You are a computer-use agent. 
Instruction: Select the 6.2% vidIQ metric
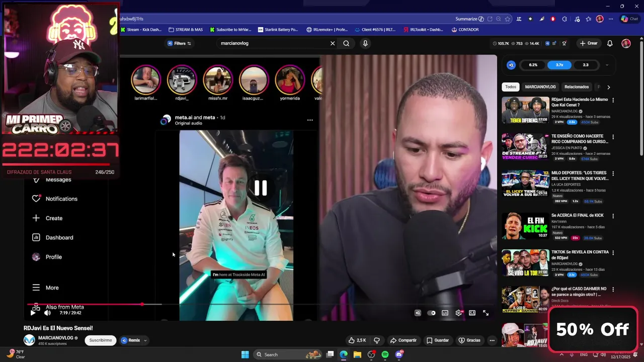click(533, 65)
